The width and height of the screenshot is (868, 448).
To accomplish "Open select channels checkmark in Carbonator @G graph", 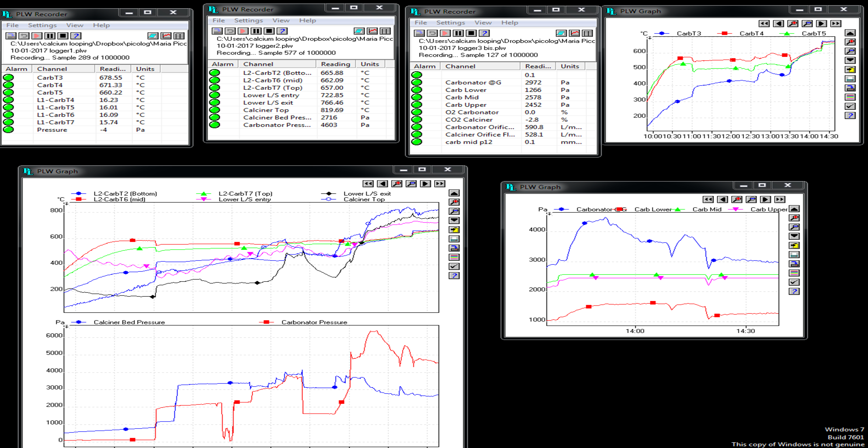I will (794, 282).
